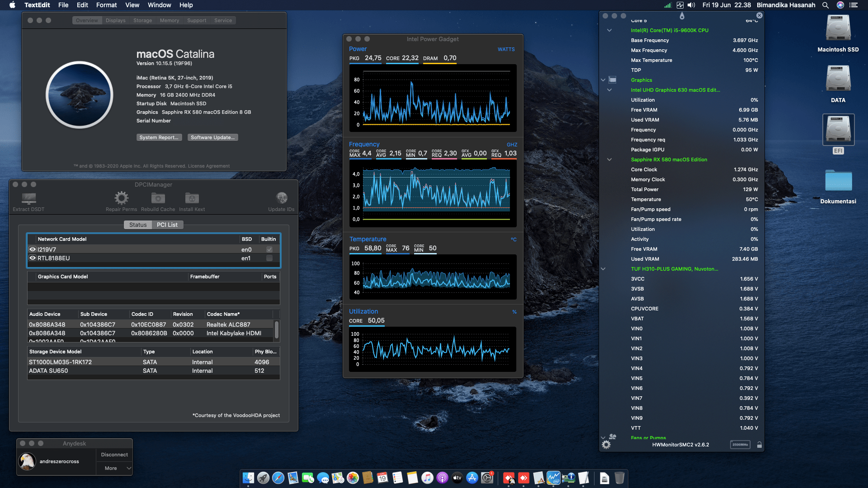Click the Rebuild Cache icon
This screenshot has height=488, width=868.
coord(158,198)
